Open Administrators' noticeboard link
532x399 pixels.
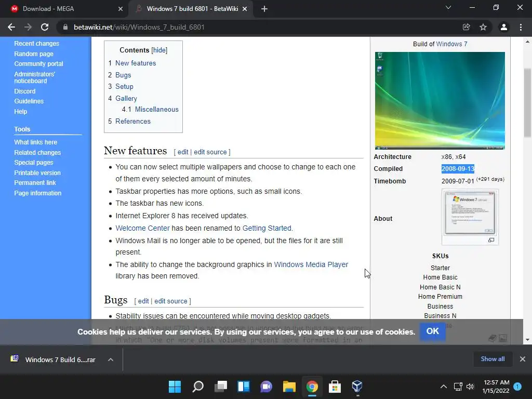point(35,77)
